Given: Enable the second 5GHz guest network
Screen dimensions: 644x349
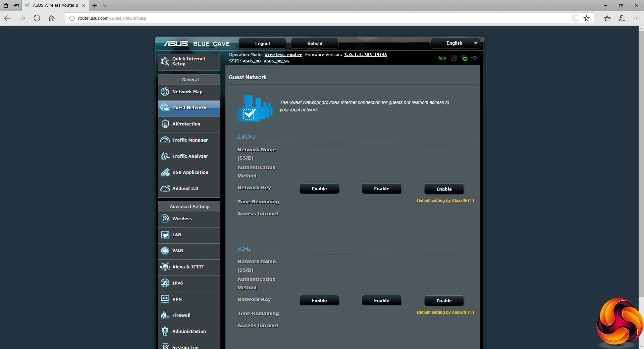Looking at the screenshot, I should (381, 301).
